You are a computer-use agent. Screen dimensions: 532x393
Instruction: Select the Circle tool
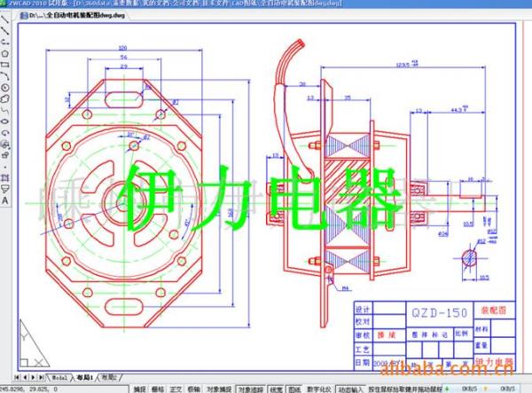[4, 87]
